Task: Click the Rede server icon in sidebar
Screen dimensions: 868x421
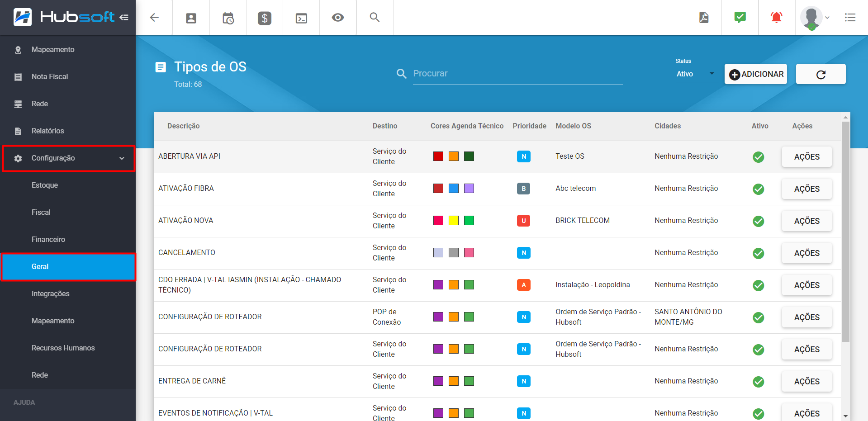Action: 18,104
